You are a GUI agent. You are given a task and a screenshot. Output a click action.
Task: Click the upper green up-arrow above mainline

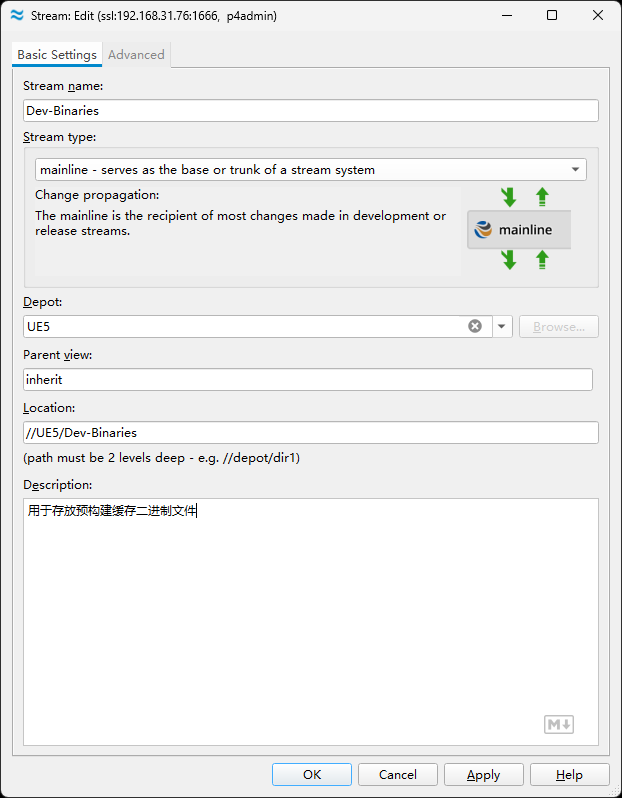(542, 197)
